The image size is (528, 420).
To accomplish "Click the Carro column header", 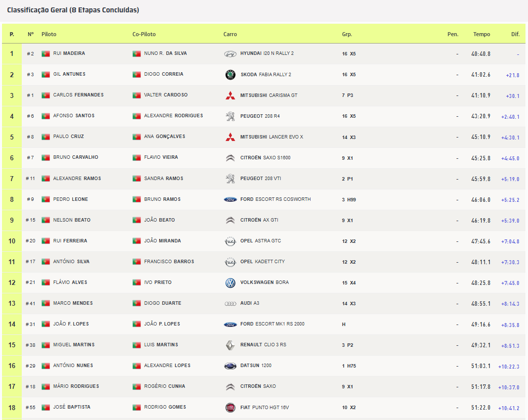I will click(x=230, y=34).
